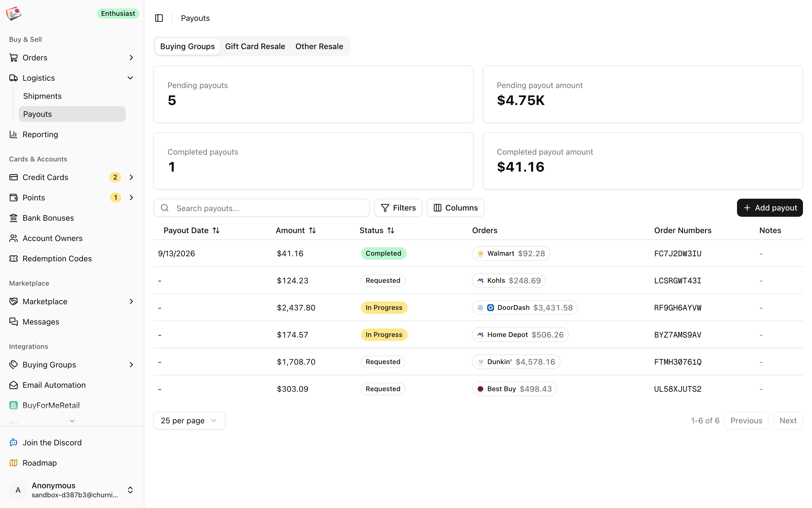The height and width of the screenshot is (508, 812).
Task: Click the Points wallet icon
Action: [14, 198]
